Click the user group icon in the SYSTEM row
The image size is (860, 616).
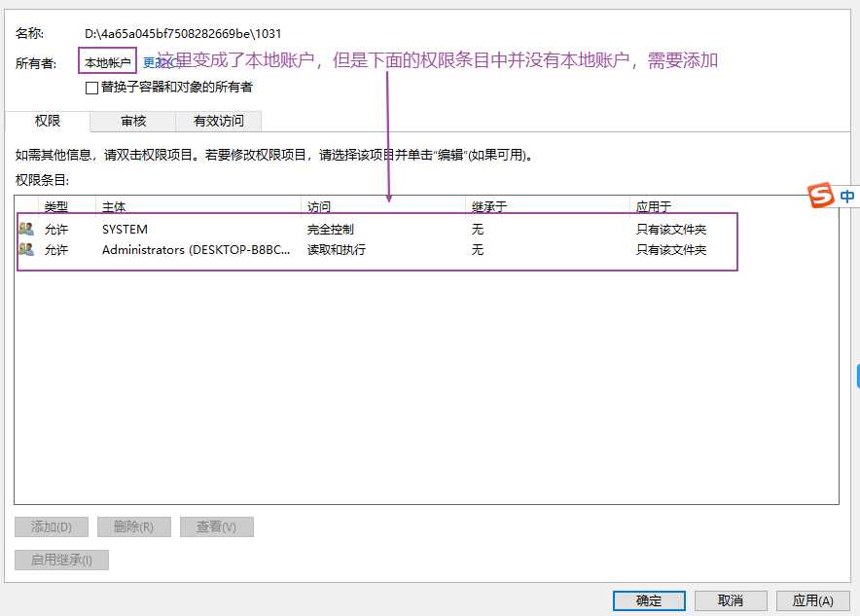(26, 230)
